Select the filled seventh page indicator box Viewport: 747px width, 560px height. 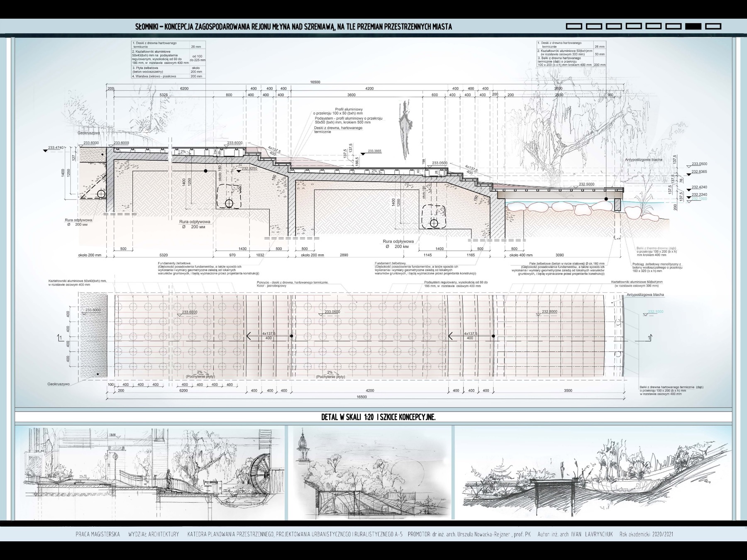tap(693, 26)
